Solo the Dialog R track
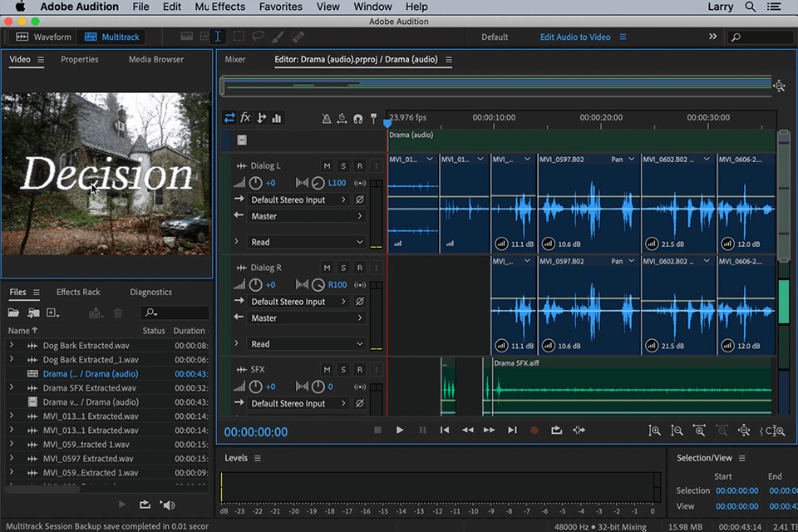 pos(343,268)
